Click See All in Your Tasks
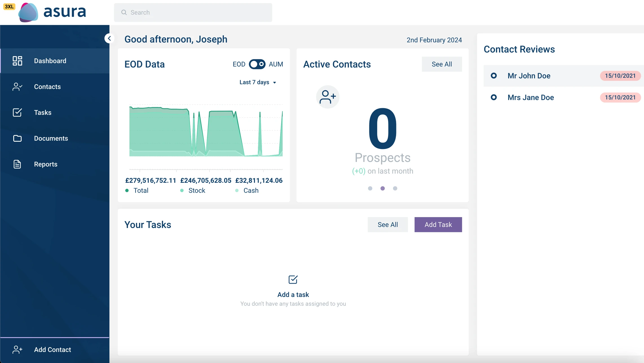This screenshot has width=644, height=363. pyautogui.click(x=388, y=225)
